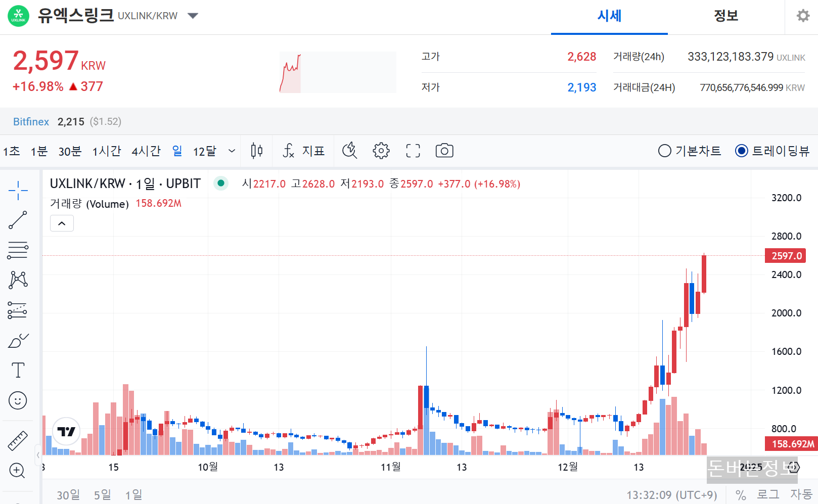Open the emoji icons tool
Screen dimensions: 818x504
18,400
